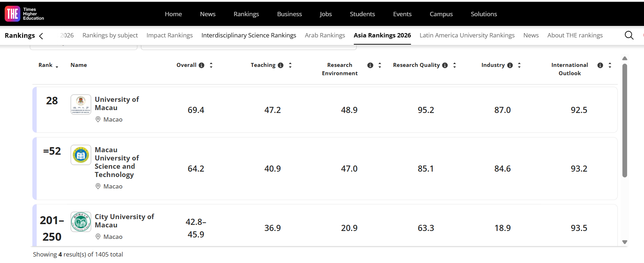Open Events menu item
The width and height of the screenshot is (644, 263).
click(402, 14)
